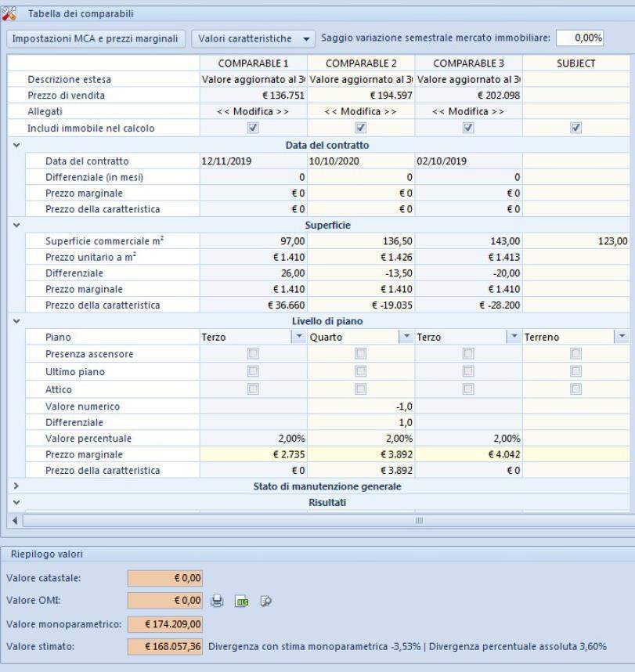This screenshot has height=672, width=635.
Task: Click the document search icon after XLS
Action: tap(265, 602)
